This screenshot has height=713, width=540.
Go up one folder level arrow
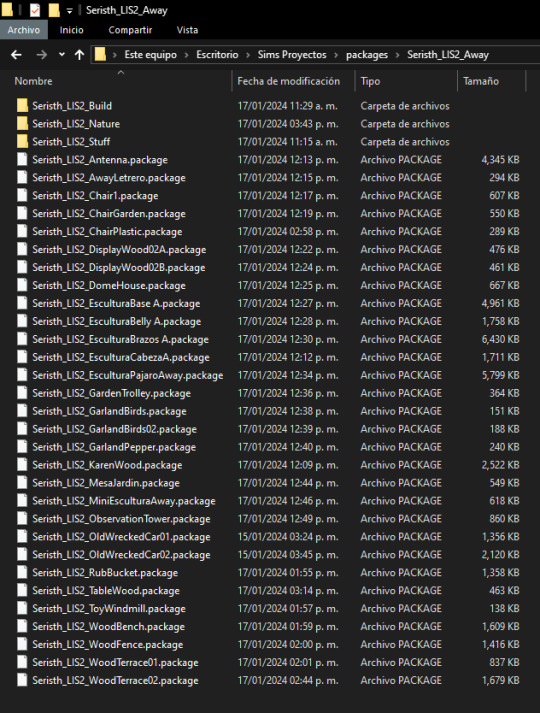click(80, 55)
